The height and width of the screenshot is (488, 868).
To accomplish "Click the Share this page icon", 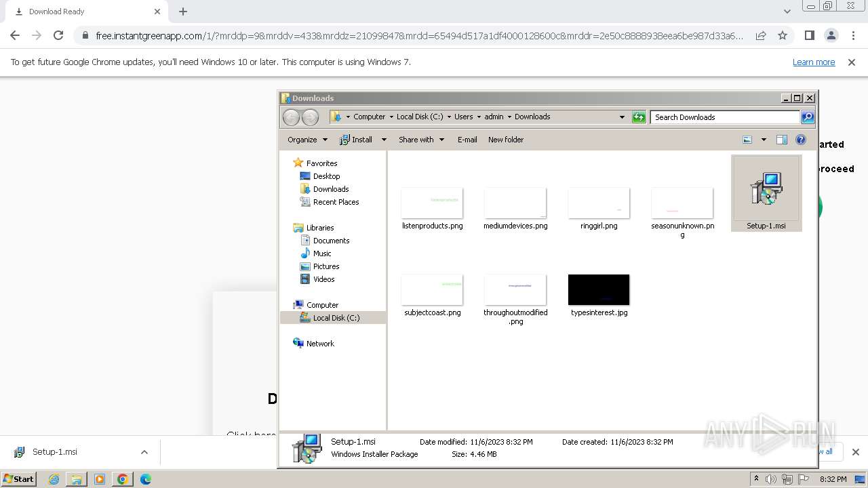I will [x=761, y=35].
